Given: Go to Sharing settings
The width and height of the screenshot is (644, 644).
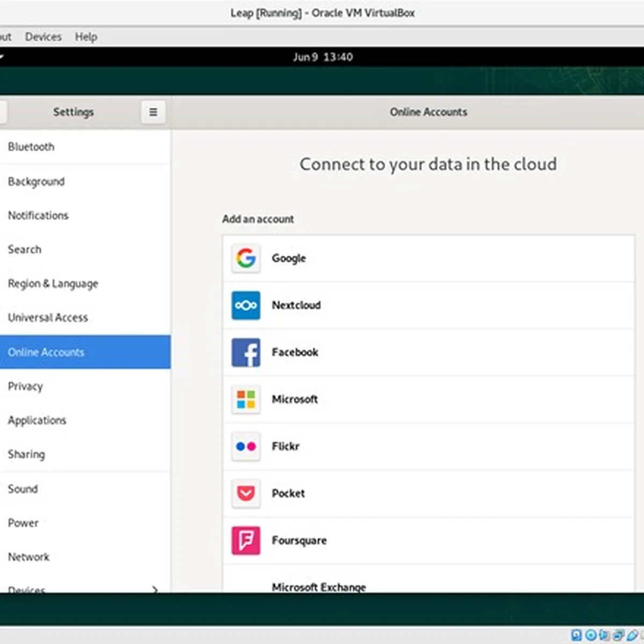Looking at the screenshot, I should 85,455.
